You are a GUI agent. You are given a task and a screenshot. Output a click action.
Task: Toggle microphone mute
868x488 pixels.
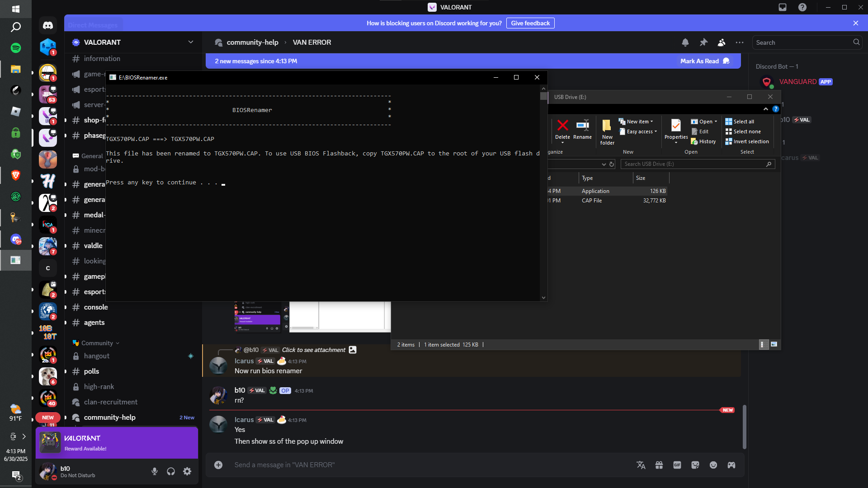click(x=155, y=471)
